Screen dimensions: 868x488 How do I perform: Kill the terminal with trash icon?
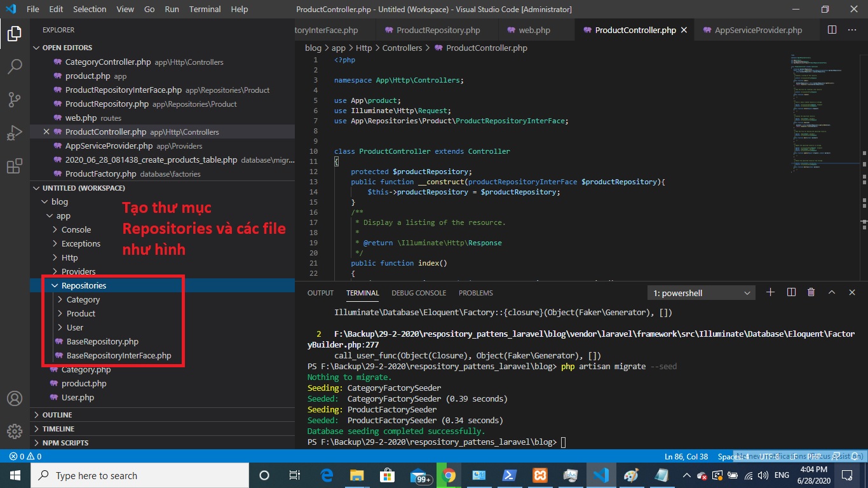coord(811,292)
